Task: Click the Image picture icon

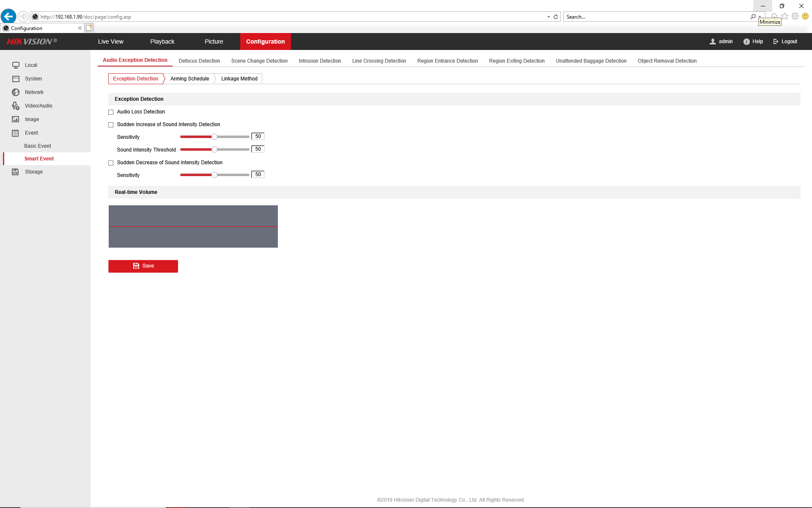Action: coord(16,119)
